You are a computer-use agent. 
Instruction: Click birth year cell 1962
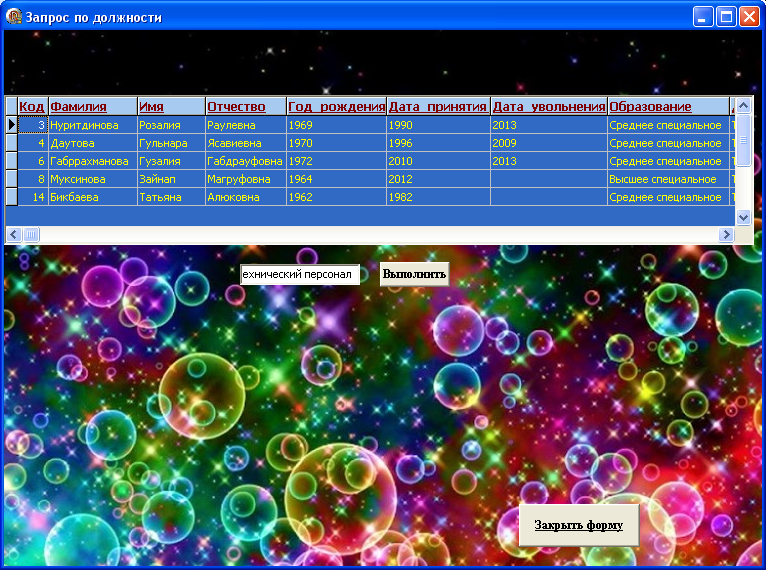(x=337, y=197)
